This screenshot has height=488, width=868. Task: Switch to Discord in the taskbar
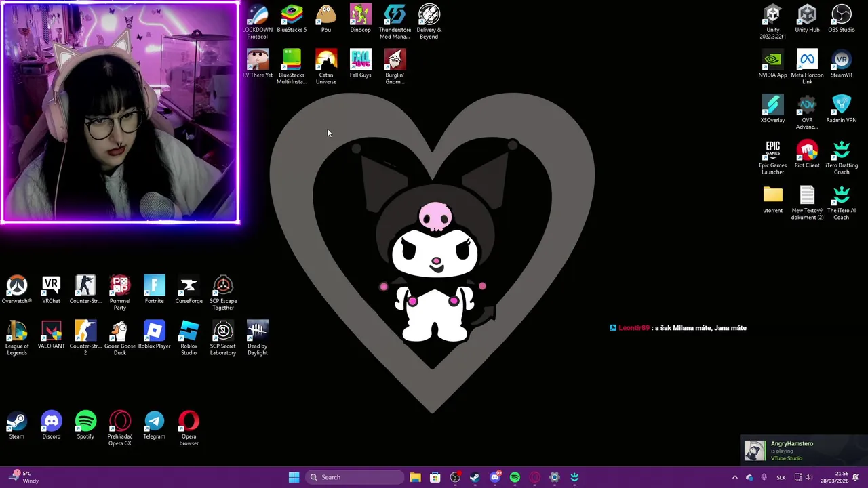495,477
